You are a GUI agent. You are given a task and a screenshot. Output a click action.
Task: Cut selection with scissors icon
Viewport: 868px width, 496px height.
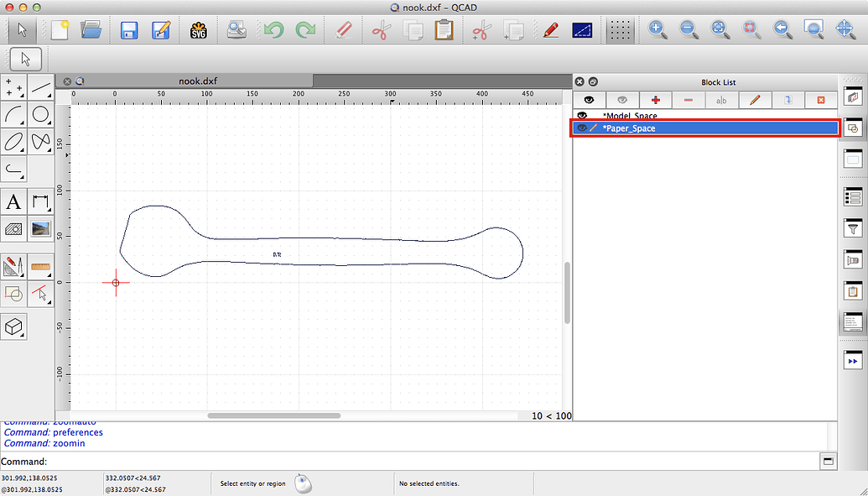pos(381,30)
